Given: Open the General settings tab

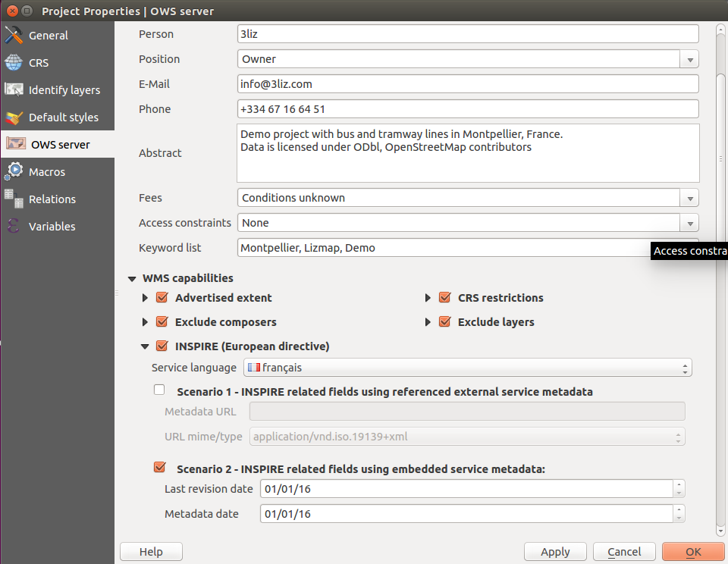Looking at the screenshot, I should [58, 36].
